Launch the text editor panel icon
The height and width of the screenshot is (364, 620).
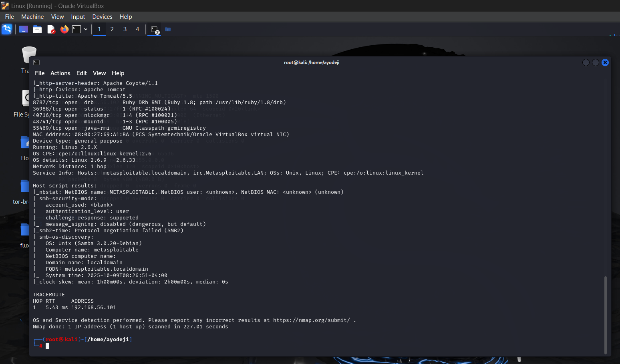(51, 29)
